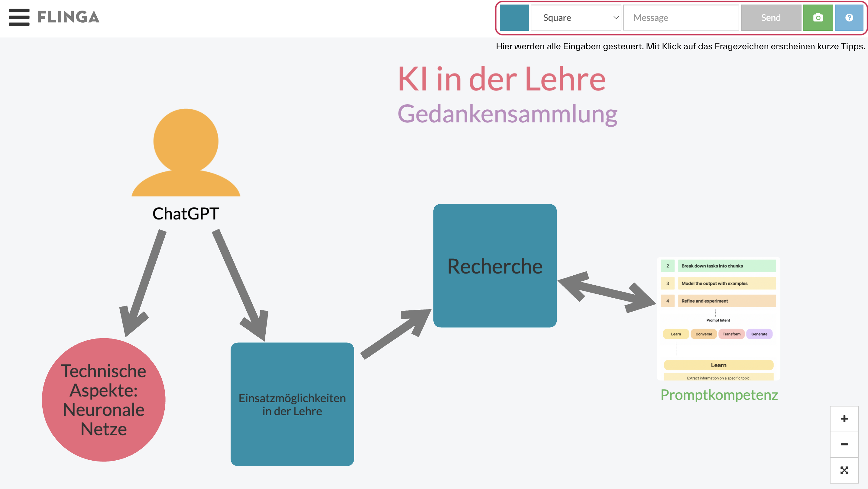Select the Einsatzmöglichkeiten in der Lehre square
The image size is (868, 489).
coord(292,404)
